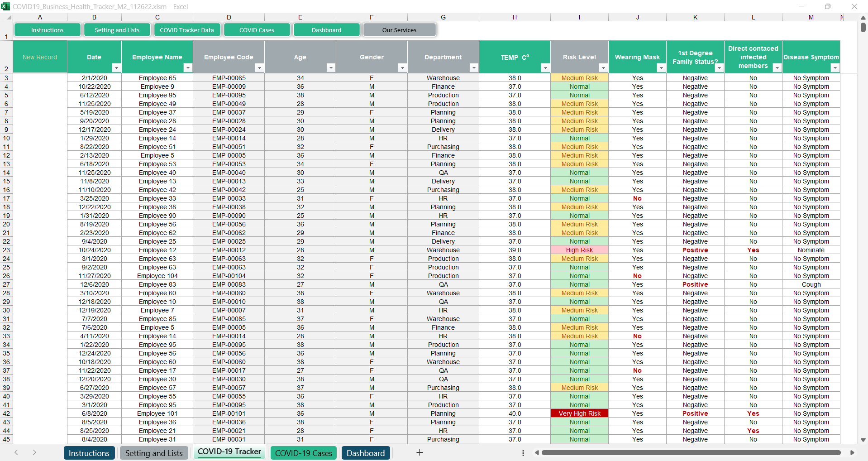This screenshot has width=868, height=461.
Task: Open the Wearing Mask filter dropdown
Action: [661, 68]
